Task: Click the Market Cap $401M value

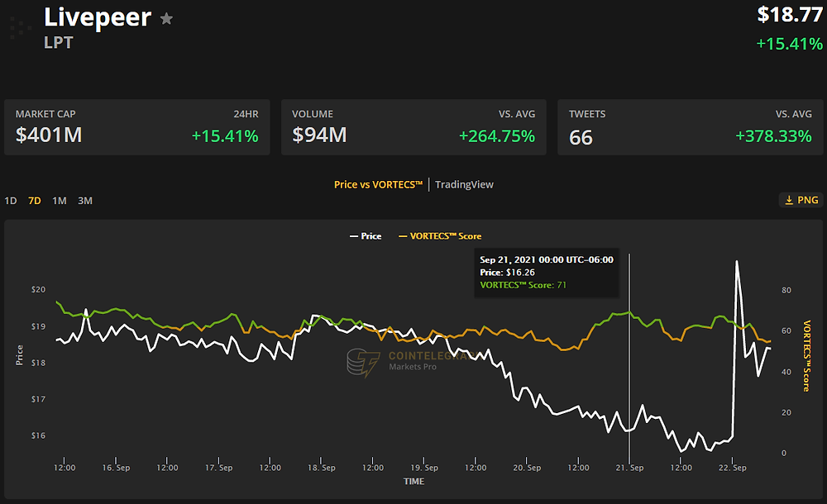Action: click(x=49, y=135)
